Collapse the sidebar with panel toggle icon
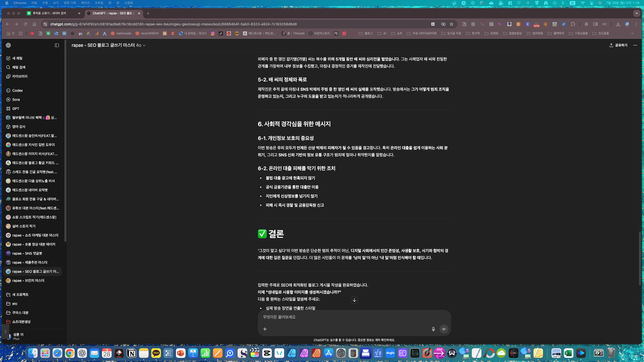The width and height of the screenshot is (644, 362). coord(57,45)
